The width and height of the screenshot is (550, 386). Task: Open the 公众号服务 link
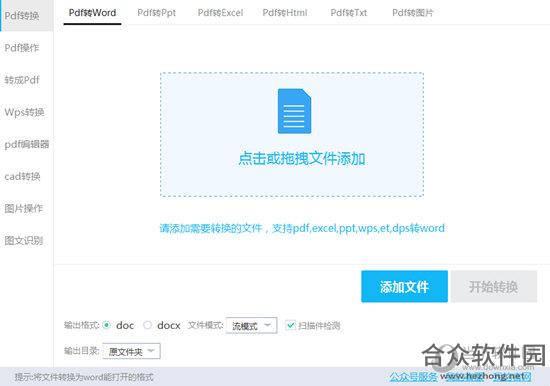pos(413,377)
